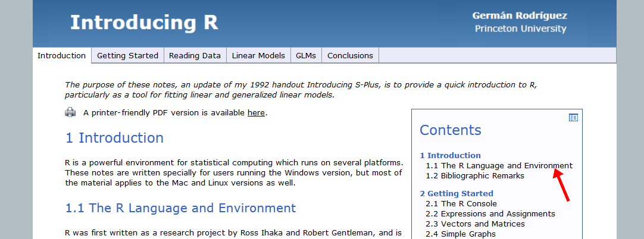The image size is (644, 239).
Task: Click the 'Contents' box title
Action: point(450,130)
